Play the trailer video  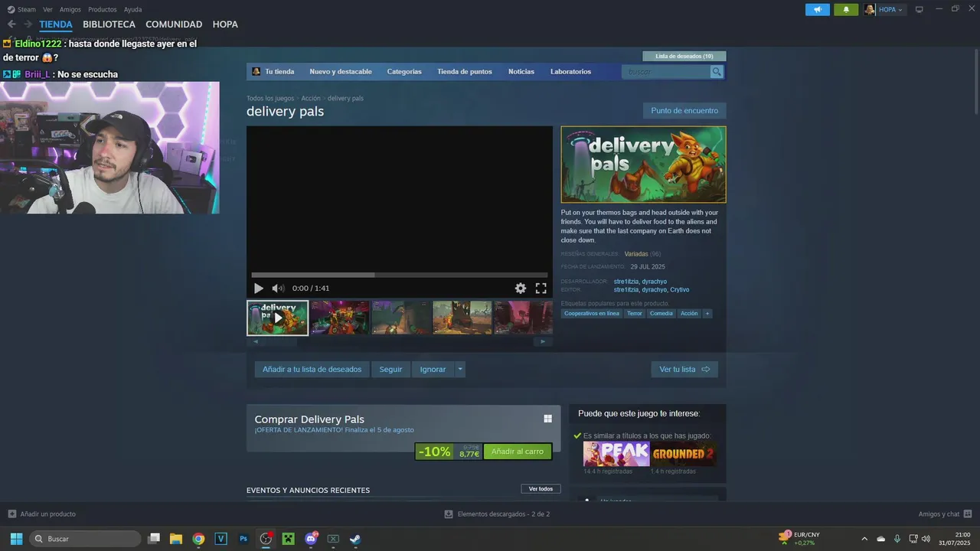pyautogui.click(x=259, y=289)
